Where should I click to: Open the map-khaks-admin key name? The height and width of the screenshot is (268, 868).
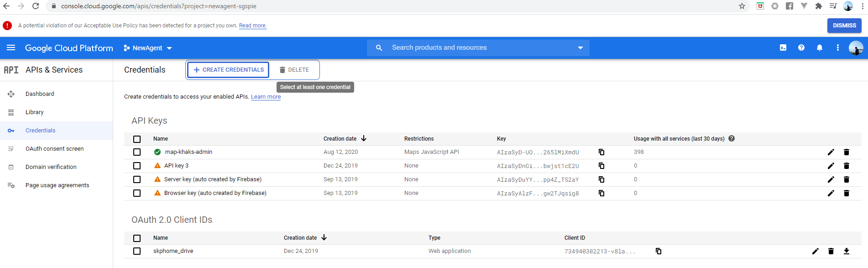click(188, 152)
